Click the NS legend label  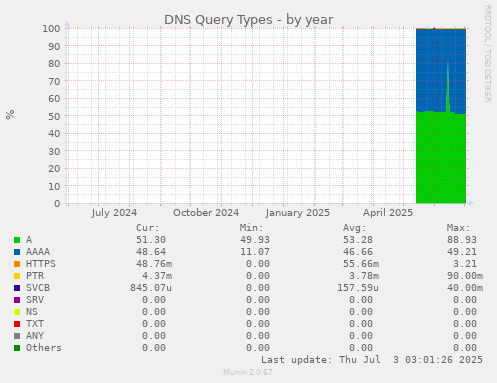tap(32, 312)
